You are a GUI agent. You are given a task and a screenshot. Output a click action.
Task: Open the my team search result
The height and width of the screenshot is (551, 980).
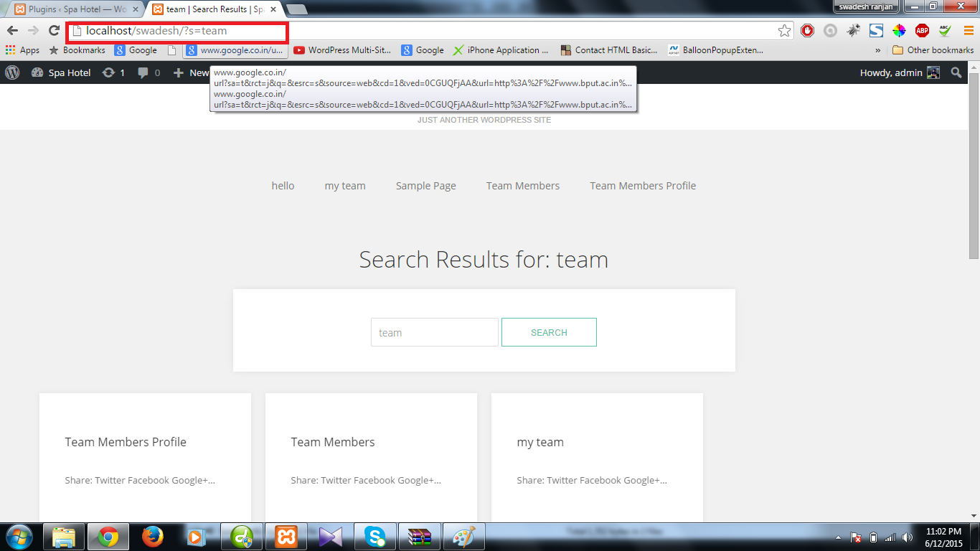click(540, 442)
